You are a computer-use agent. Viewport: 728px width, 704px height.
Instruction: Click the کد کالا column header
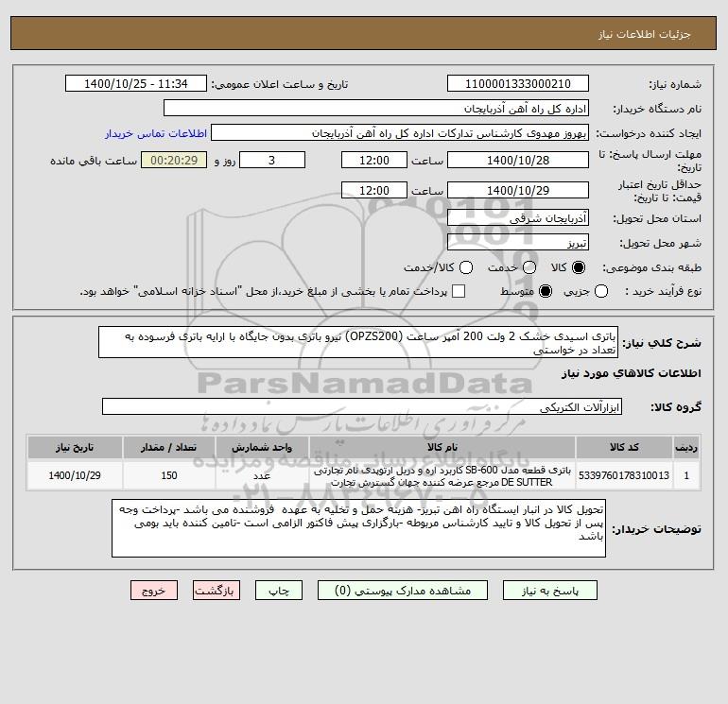(x=624, y=447)
